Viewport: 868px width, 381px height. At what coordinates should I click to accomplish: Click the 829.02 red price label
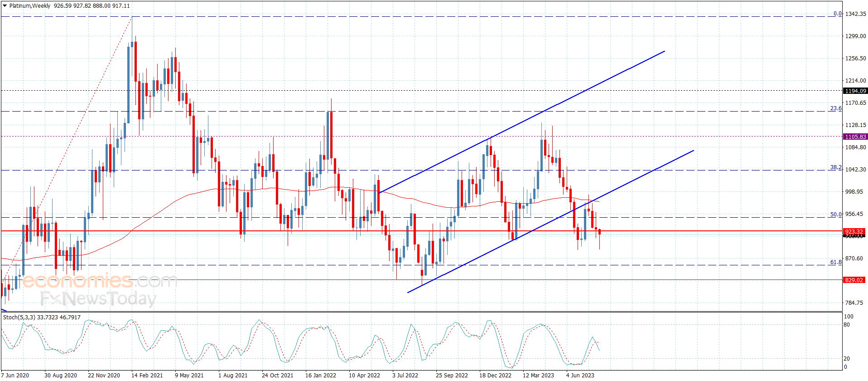[854, 280]
